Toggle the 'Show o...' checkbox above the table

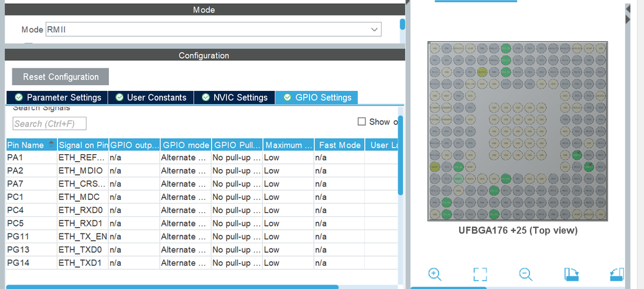(x=362, y=122)
